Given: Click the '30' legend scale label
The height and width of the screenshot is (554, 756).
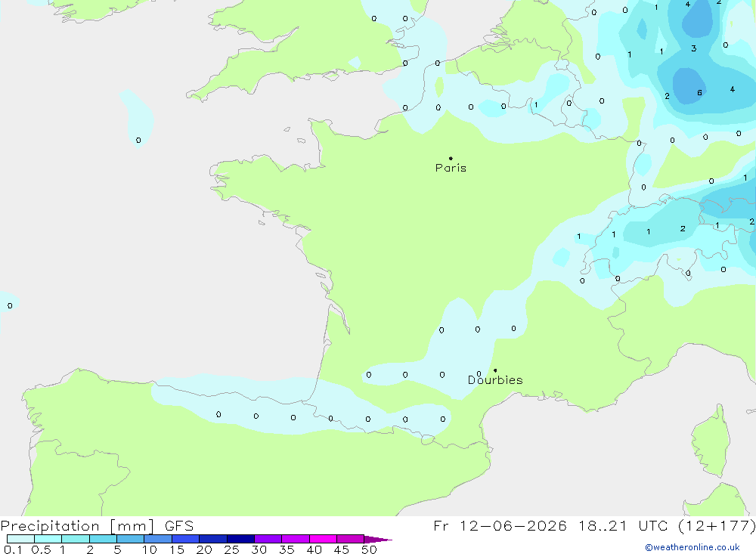Looking at the screenshot, I should [259, 549].
